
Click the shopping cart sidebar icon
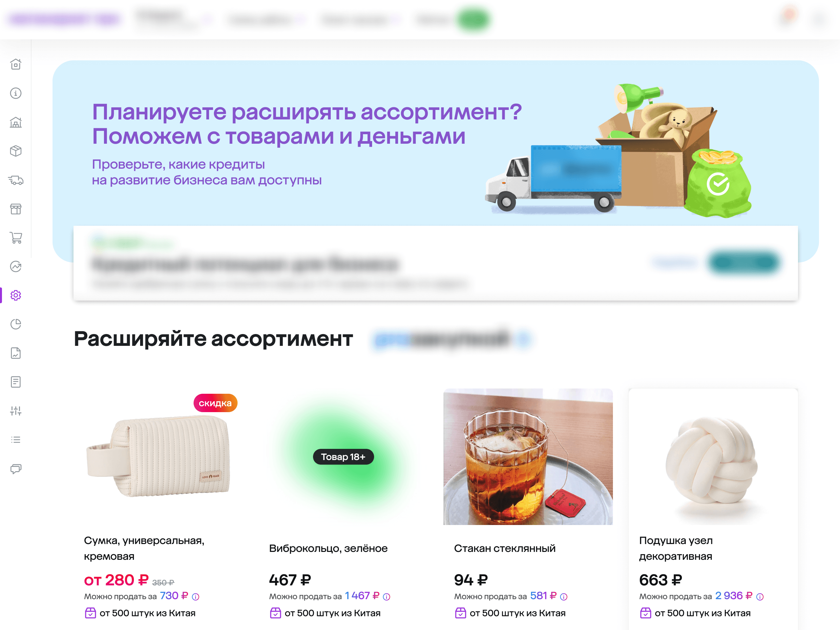[x=15, y=238]
